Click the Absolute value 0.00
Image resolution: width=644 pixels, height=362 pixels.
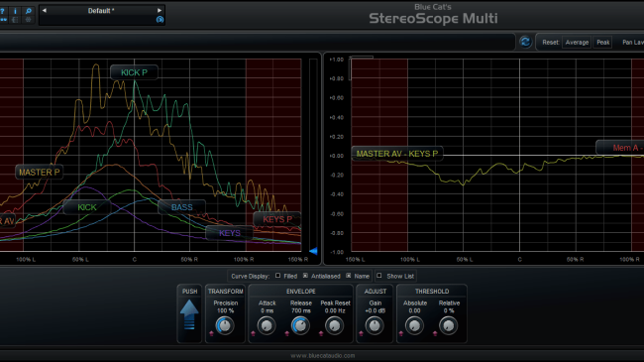pyautogui.click(x=414, y=310)
